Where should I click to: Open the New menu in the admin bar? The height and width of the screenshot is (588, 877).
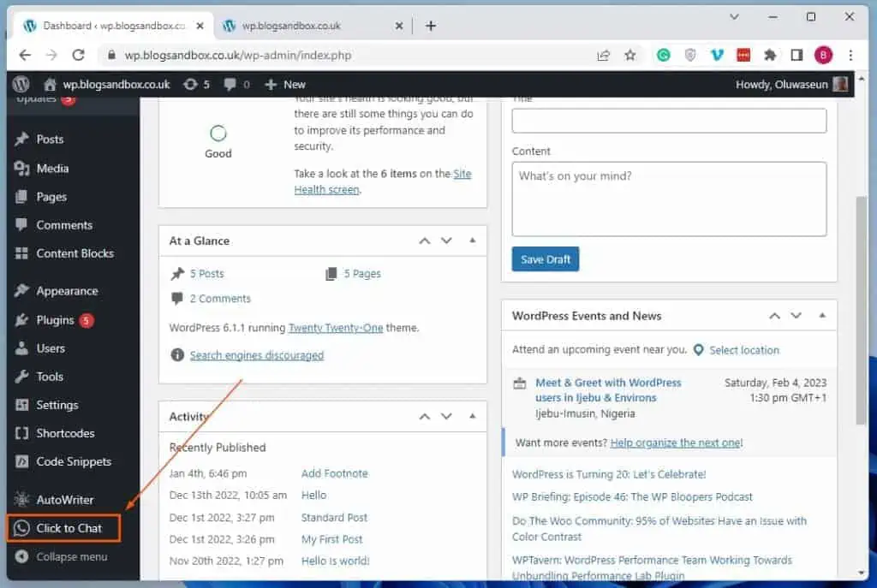[284, 84]
